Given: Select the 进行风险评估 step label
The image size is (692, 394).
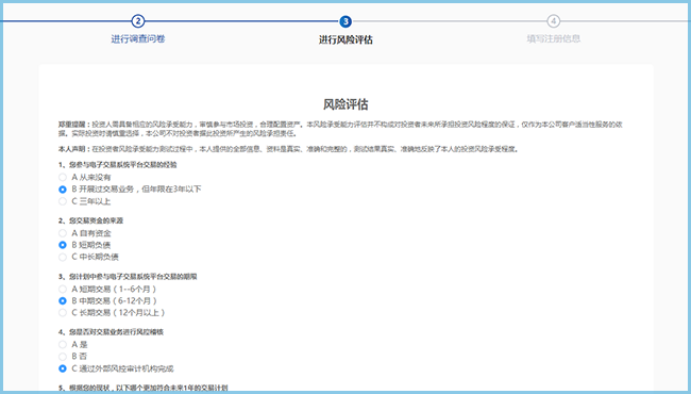Looking at the screenshot, I should click(x=346, y=40).
